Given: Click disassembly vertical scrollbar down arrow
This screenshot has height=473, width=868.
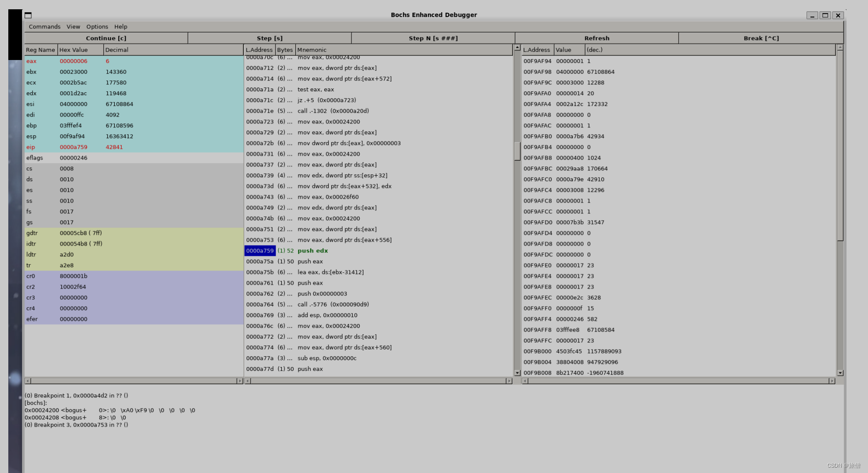Looking at the screenshot, I should (517, 373).
